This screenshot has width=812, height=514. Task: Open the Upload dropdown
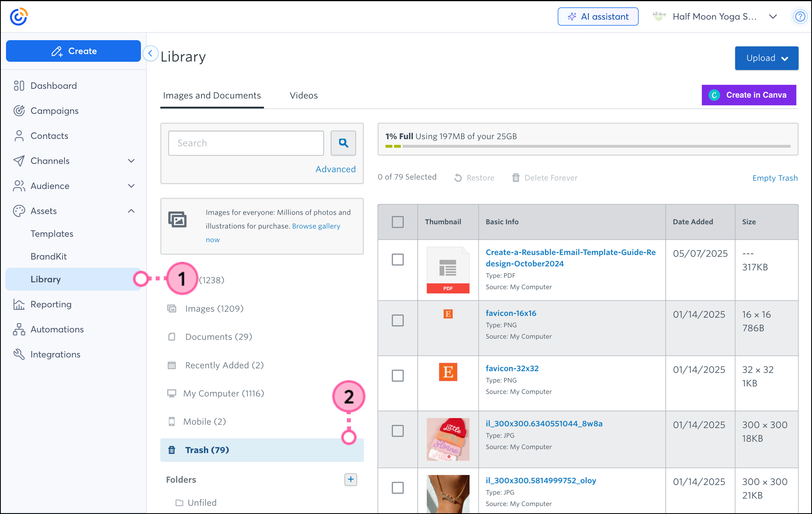pos(766,58)
